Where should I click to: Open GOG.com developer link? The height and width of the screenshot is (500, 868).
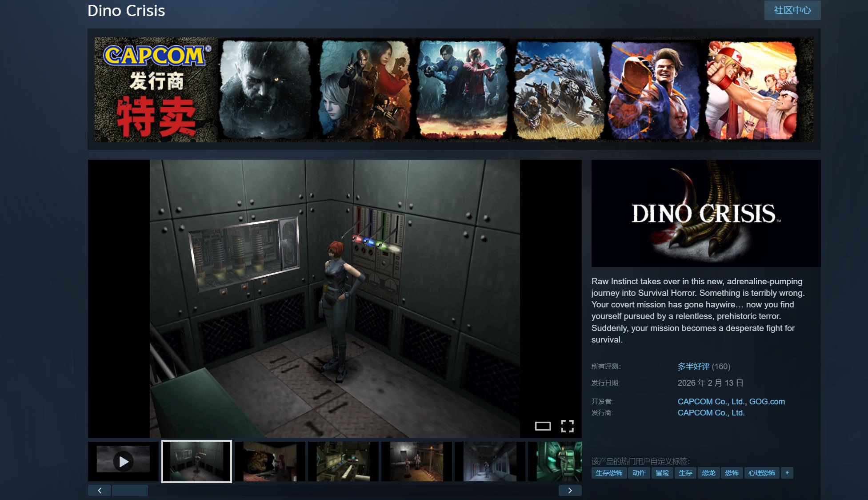767,401
